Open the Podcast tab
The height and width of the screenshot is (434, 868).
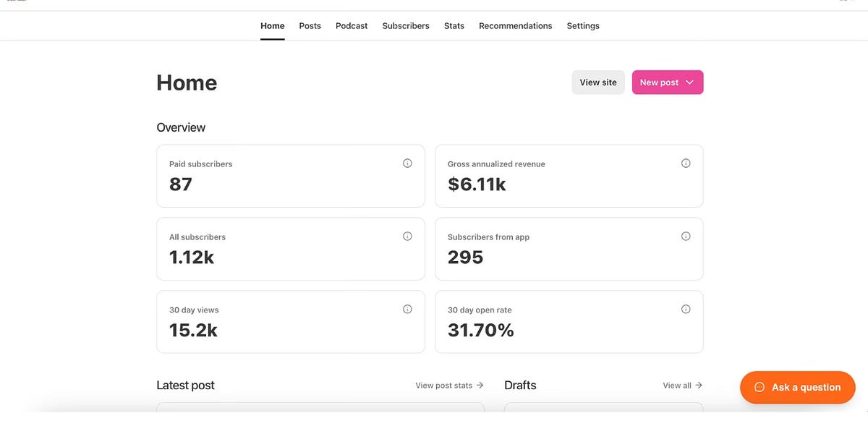[352, 25]
